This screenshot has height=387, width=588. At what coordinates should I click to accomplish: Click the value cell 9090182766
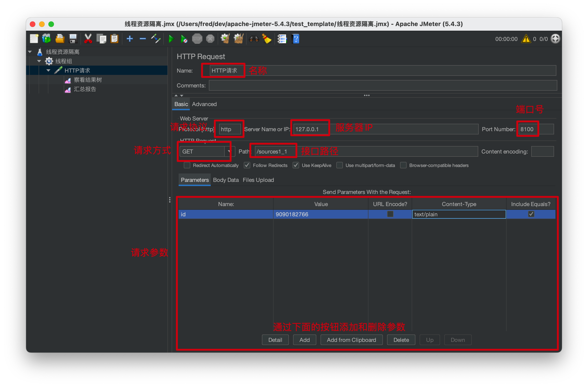[321, 214]
